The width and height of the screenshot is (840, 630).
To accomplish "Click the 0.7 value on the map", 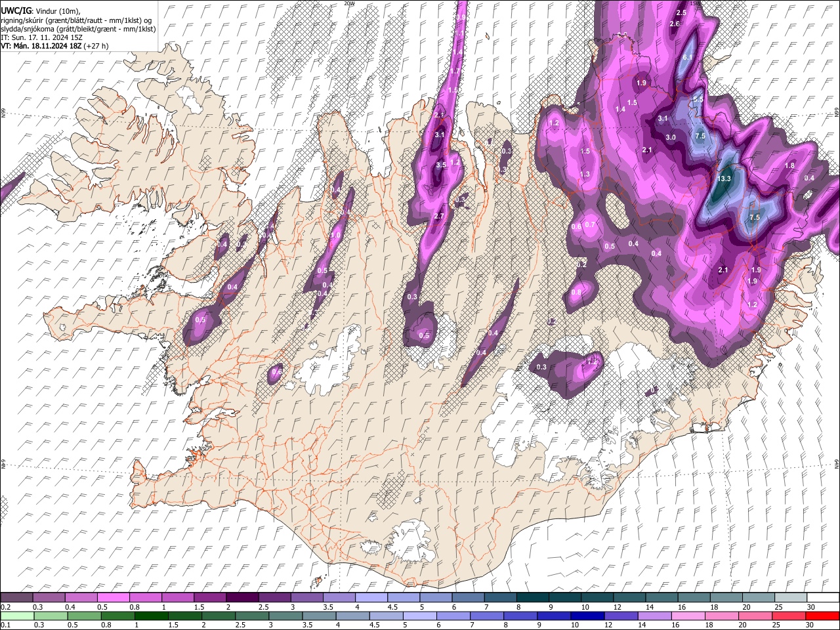I will [590, 225].
